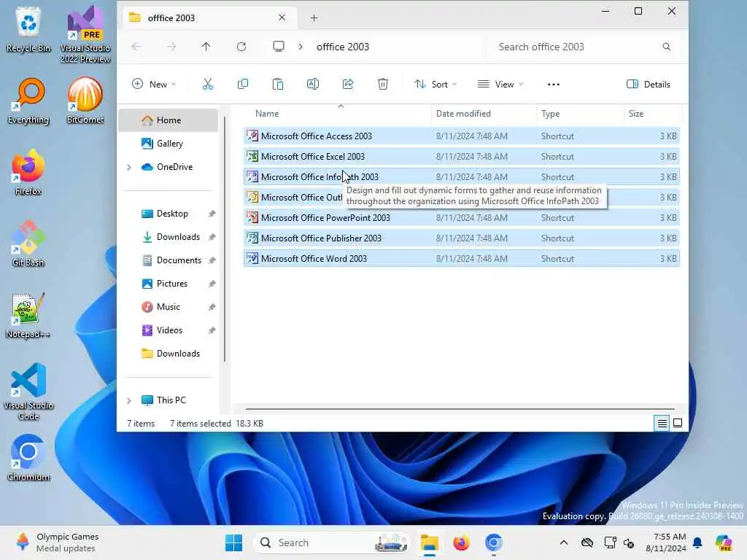Open the View dropdown menu

coord(500,85)
